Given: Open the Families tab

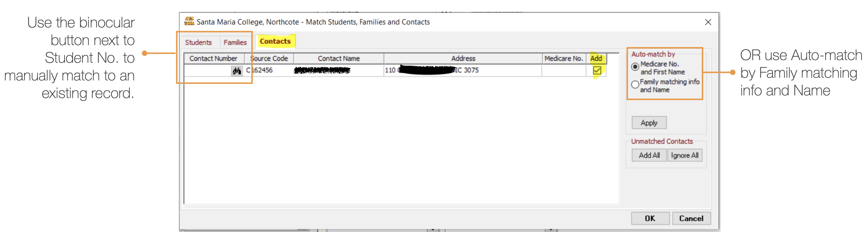Looking at the screenshot, I should tap(235, 42).
